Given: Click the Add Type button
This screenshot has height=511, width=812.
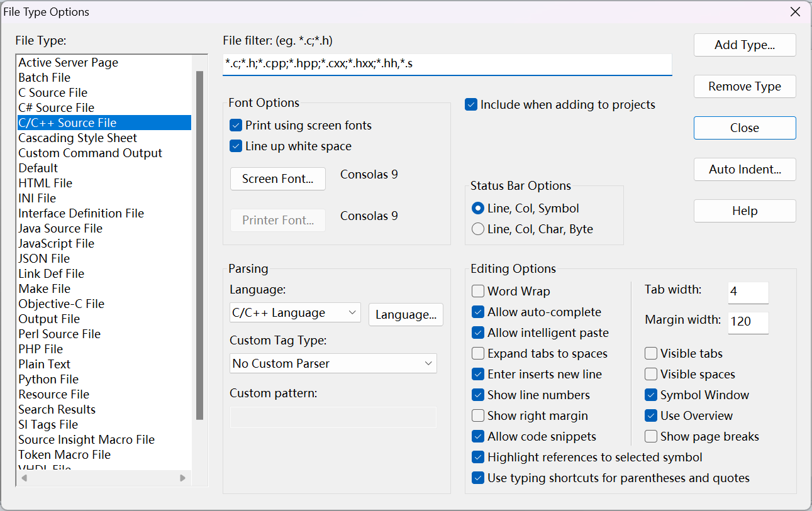Looking at the screenshot, I should 744,45.
